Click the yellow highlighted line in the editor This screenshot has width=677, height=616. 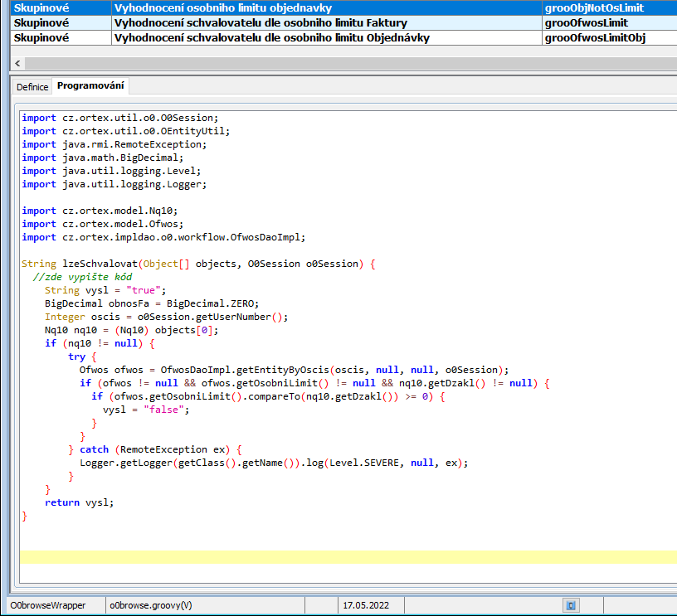pos(347,556)
